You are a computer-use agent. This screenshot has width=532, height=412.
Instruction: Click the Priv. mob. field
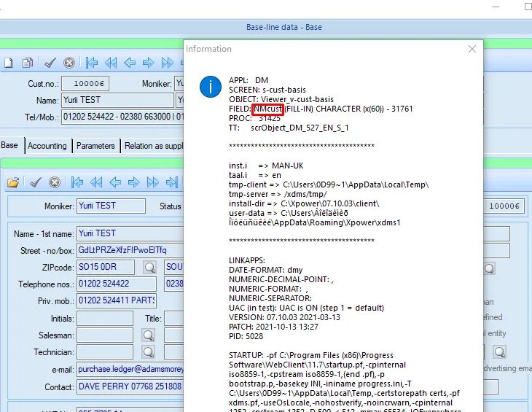tap(117, 300)
